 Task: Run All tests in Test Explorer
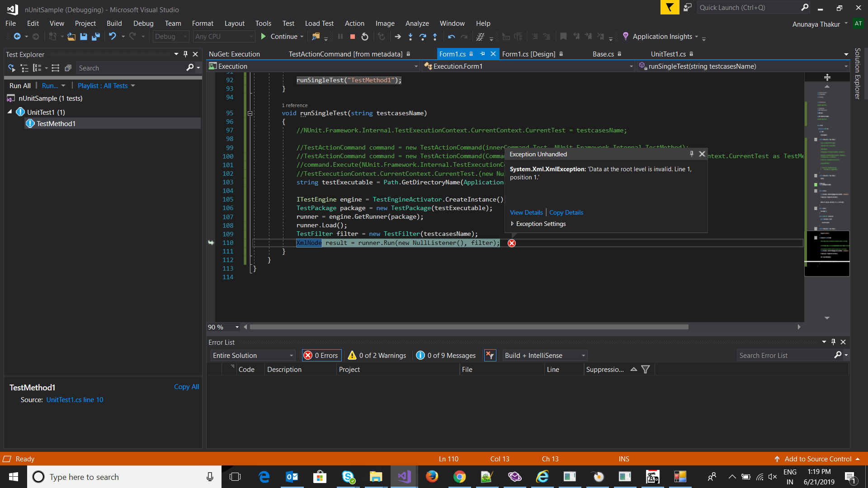click(x=20, y=85)
